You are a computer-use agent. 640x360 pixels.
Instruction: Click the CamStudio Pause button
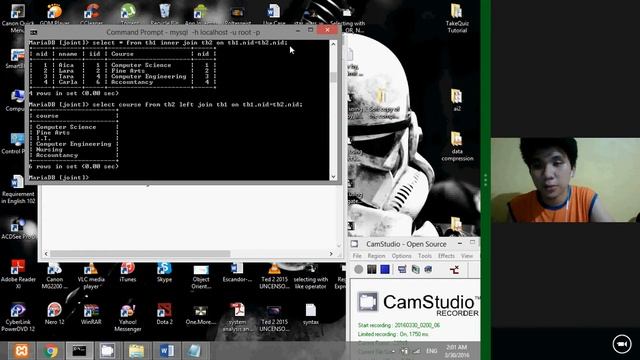point(371,269)
